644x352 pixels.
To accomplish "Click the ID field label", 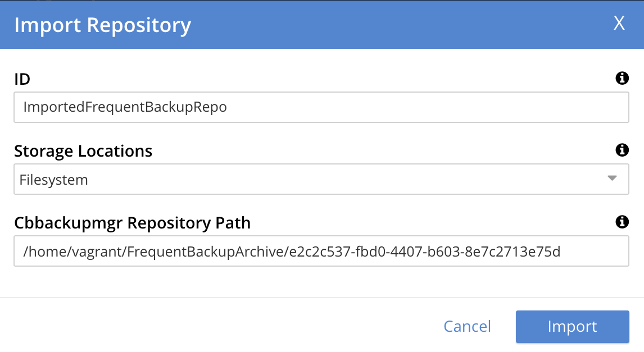I will 22,79.
